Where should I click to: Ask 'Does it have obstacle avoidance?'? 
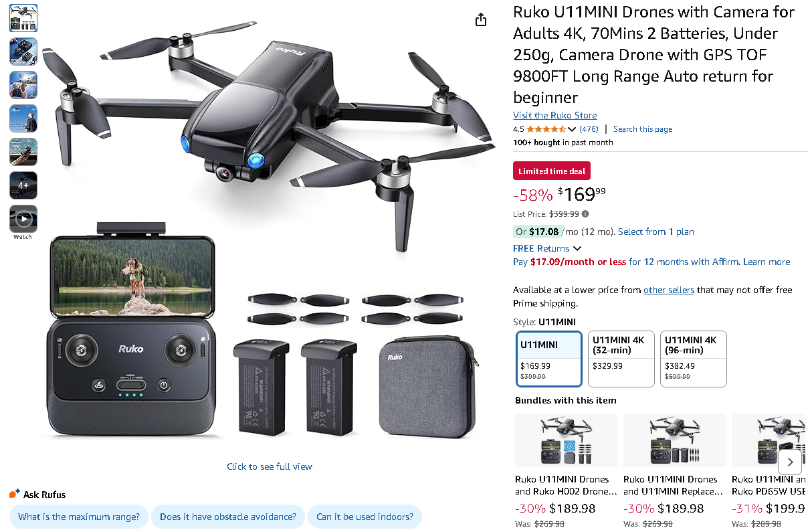pos(228,517)
